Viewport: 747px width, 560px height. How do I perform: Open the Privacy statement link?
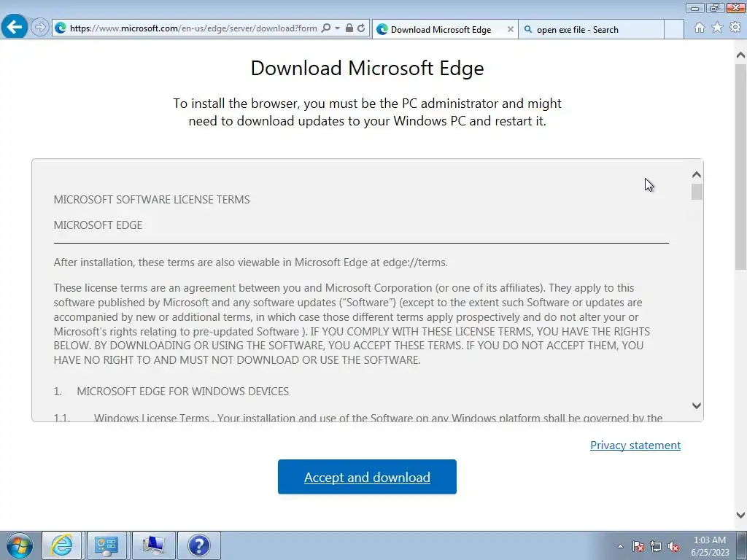point(635,446)
